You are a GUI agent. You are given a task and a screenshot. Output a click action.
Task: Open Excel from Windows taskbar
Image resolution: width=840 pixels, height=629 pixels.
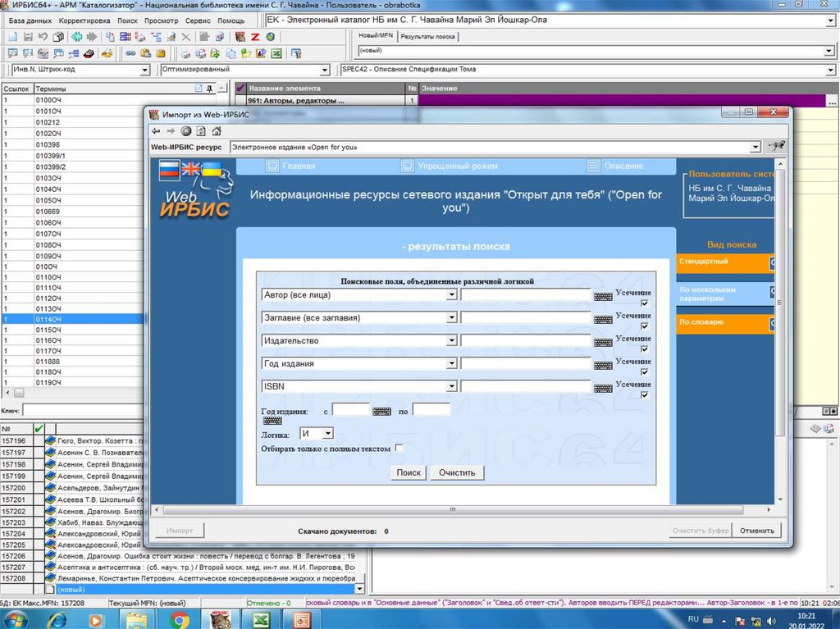coord(261,620)
